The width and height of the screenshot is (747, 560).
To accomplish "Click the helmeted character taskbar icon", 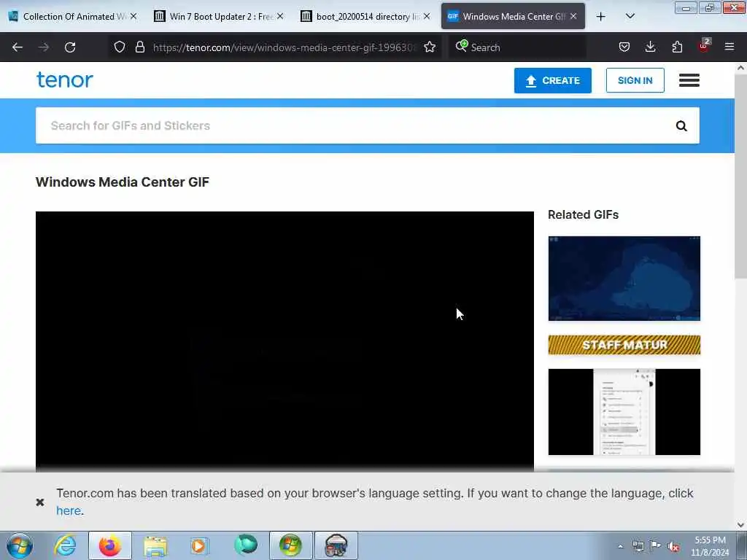I will (336, 545).
